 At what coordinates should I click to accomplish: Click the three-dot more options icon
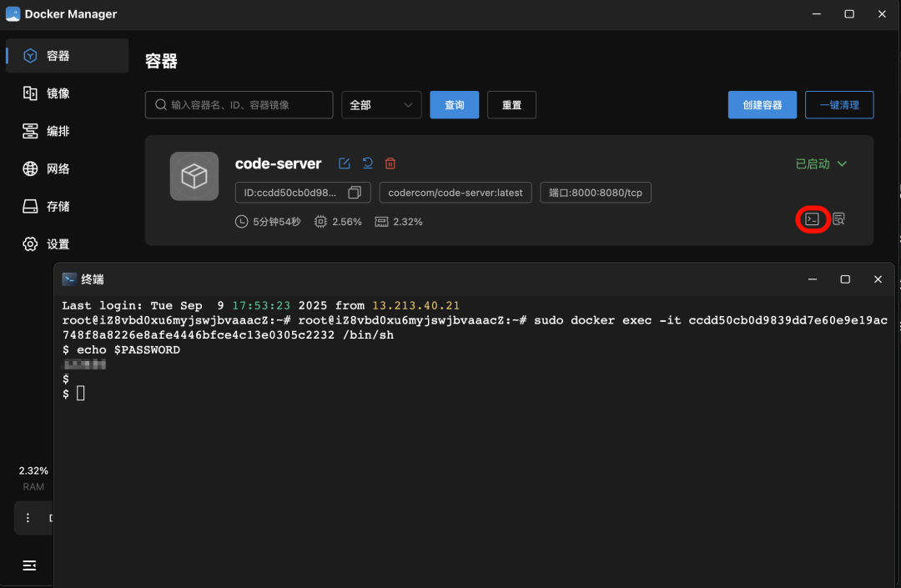point(28,518)
